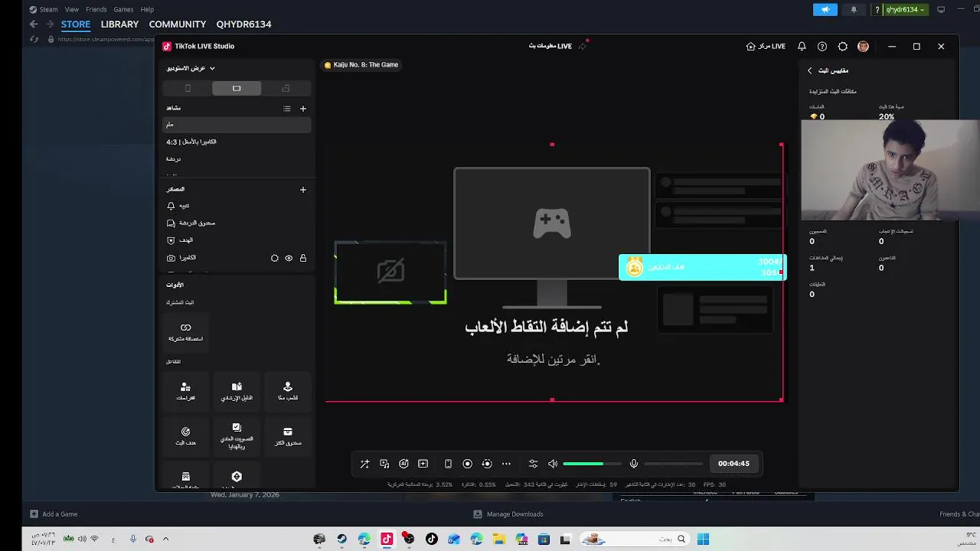Image resolution: width=980 pixels, height=551 pixels.
Task: Open the هدف البث stream goal tool
Action: [x=185, y=435]
